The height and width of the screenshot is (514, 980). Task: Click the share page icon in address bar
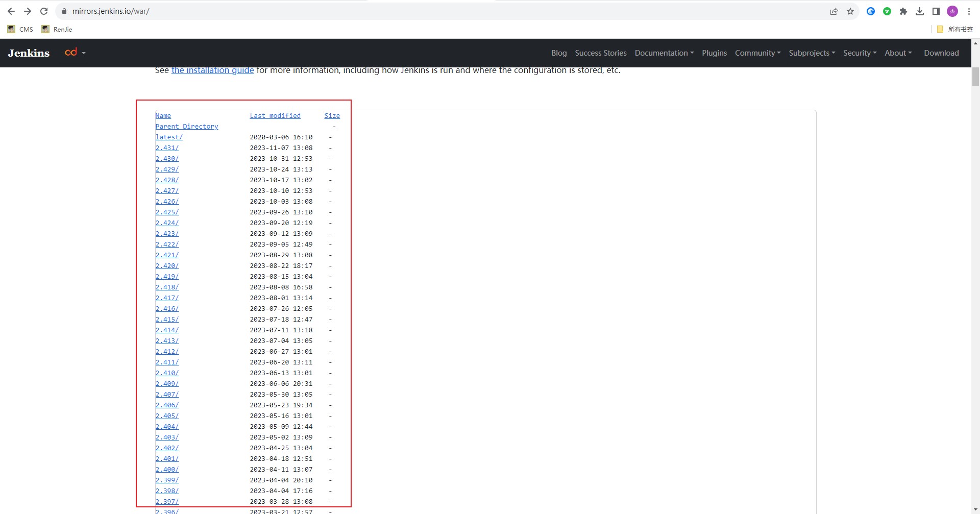coord(834,11)
